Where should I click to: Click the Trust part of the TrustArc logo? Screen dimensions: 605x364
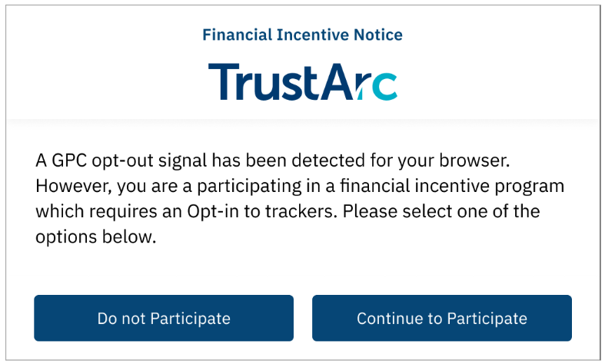click(x=263, y=81)
